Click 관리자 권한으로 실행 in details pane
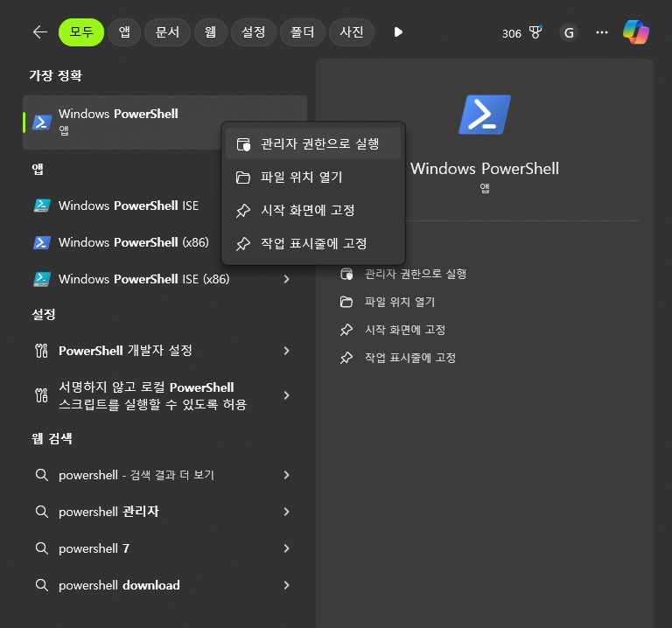Viewport: 672px width, 628px height. click(x=416, y=274)
